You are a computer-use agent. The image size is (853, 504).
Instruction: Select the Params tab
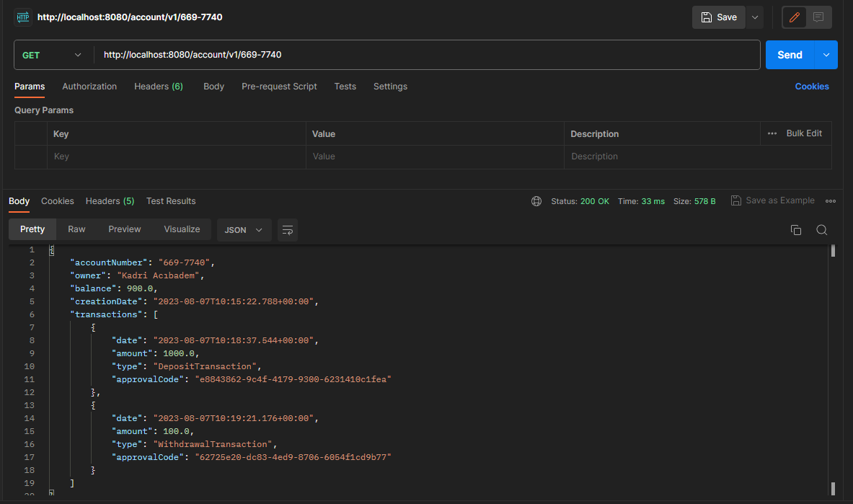tap(30, 87)
